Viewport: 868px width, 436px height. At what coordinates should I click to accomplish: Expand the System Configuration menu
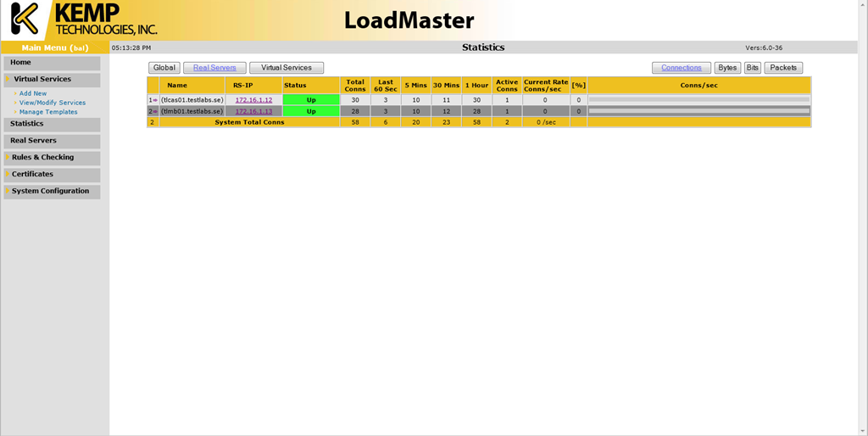click(x=52, y=191)
